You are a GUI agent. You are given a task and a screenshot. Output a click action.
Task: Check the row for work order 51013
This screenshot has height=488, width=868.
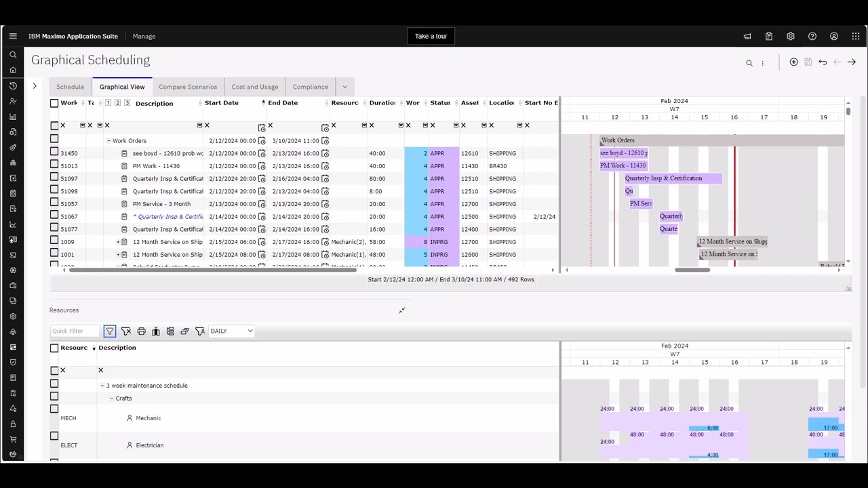[x=54, y=165]
